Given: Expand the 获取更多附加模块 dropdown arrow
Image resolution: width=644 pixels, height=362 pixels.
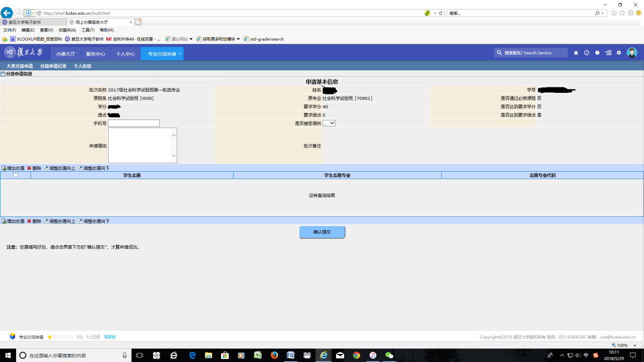Looking at the screenshot, I should pos(238,39).
